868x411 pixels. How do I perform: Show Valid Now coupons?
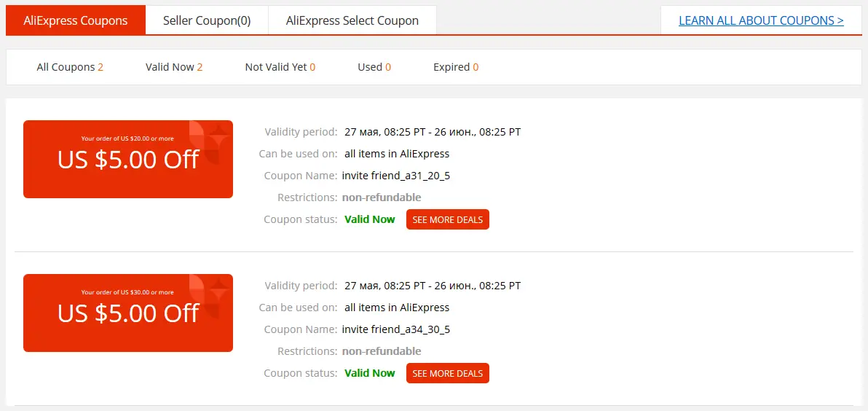(x=174, y=67)
